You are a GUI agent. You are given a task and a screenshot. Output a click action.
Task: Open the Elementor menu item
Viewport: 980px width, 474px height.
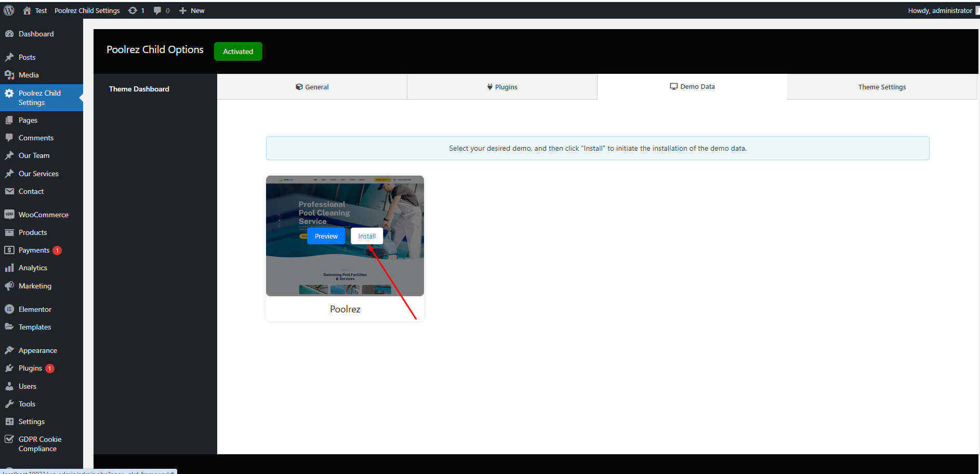tap(35, 309)
